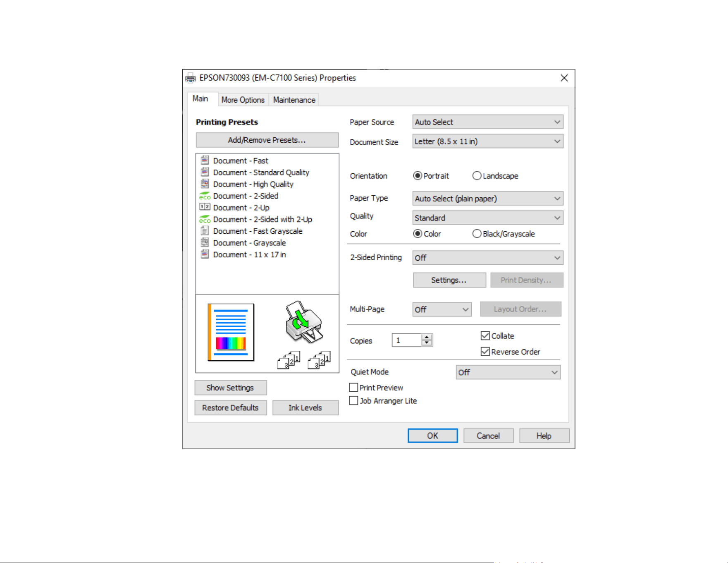The image size is (728, 563).
Task: Open the Help button
Action: 544,436
